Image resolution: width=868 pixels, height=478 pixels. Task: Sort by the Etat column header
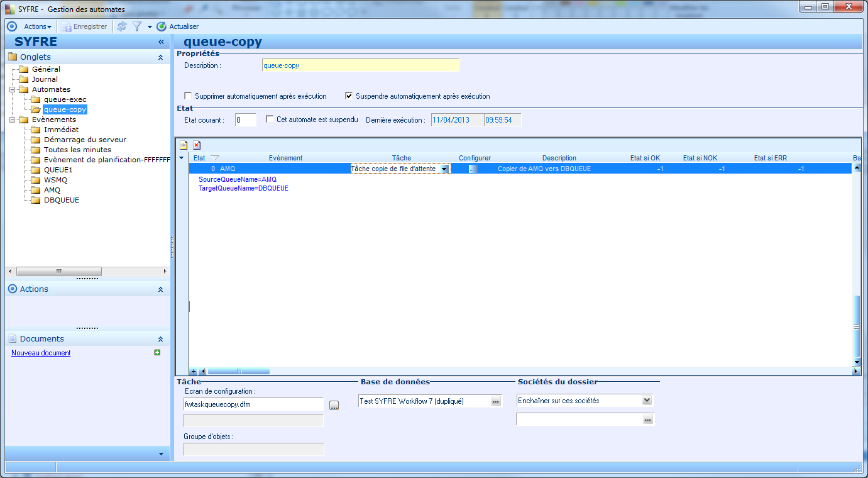coord(199,158)
